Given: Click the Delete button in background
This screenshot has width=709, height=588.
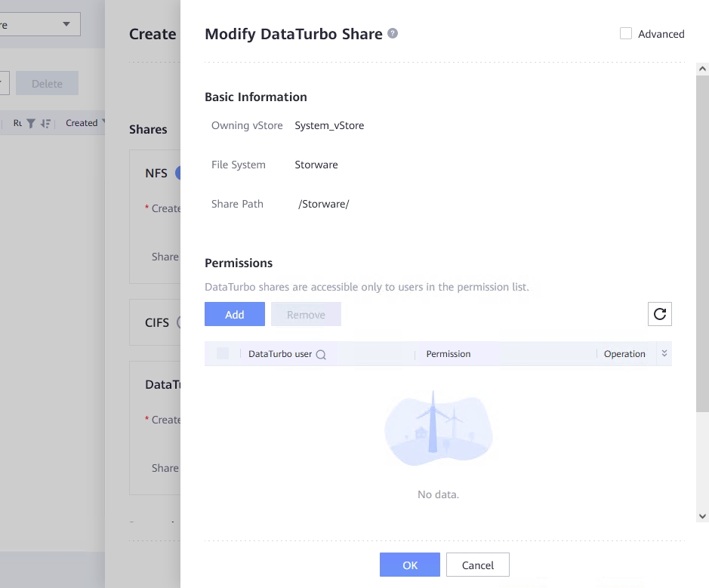Looking at the screenshot, I should coord(47,84).
